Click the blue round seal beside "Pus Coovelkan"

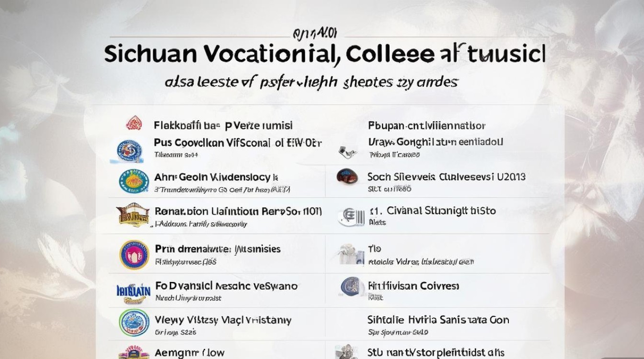(x=126, y=149)
